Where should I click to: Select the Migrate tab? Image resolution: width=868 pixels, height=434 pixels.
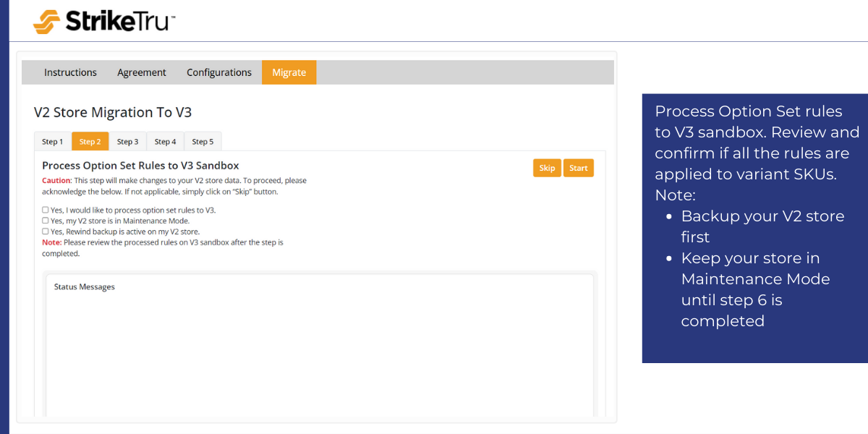(x=289, y=72)
